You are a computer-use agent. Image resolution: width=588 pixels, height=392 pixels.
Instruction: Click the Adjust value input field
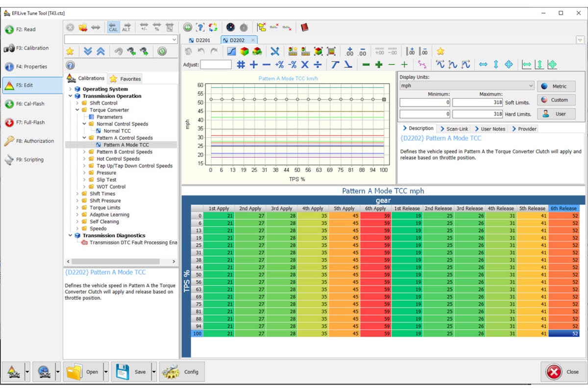(216, 65)
